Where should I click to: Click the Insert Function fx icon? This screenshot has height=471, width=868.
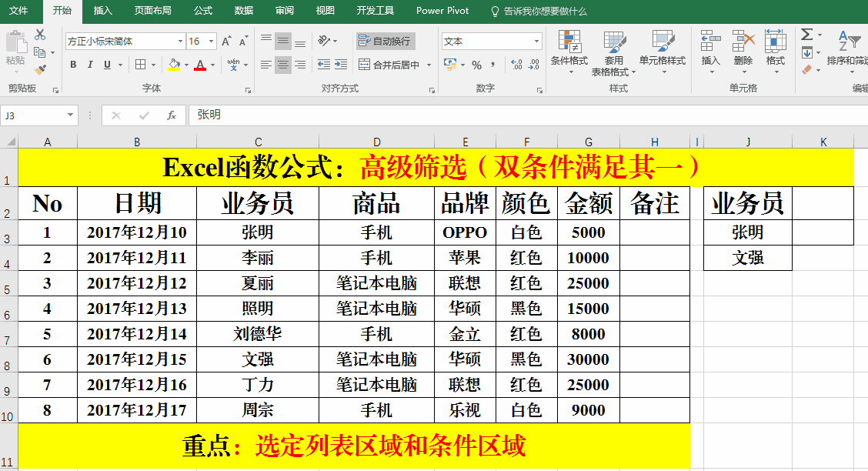click(x=171, y=115)
